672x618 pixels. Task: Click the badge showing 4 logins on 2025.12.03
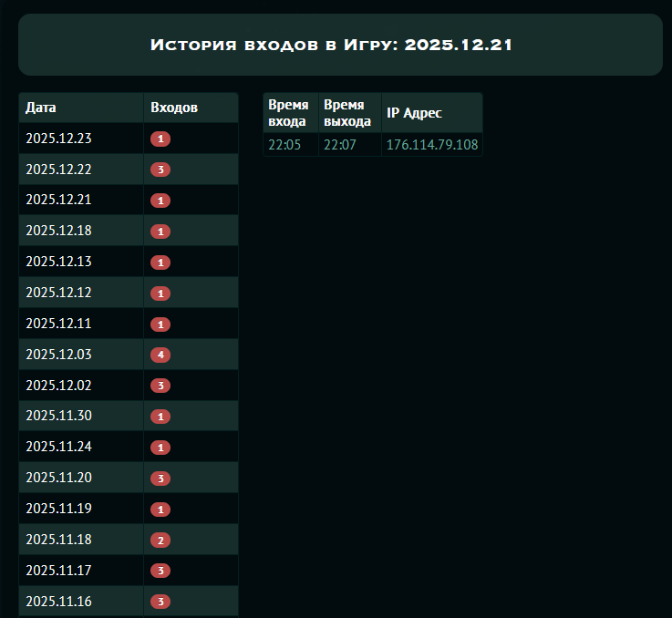pos(160,355)
